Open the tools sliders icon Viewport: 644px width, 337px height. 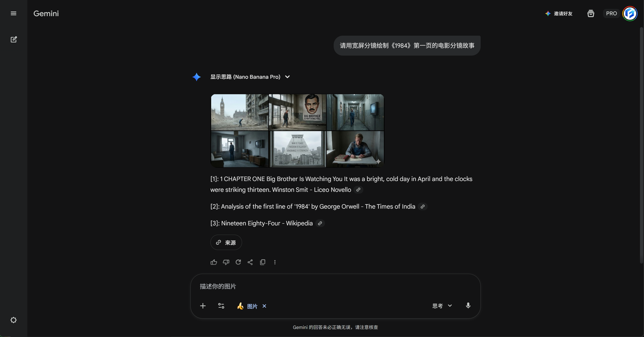tap(221, 306)
